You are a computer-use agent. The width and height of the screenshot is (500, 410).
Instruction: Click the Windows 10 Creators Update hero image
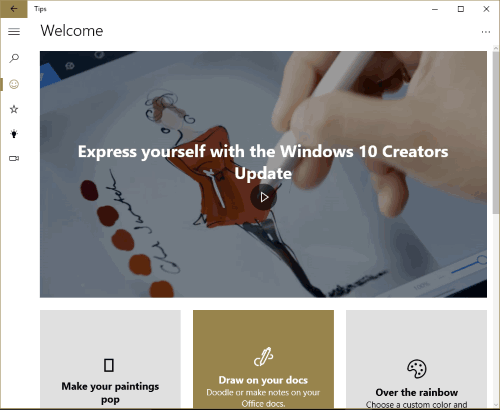click(263, 174)
